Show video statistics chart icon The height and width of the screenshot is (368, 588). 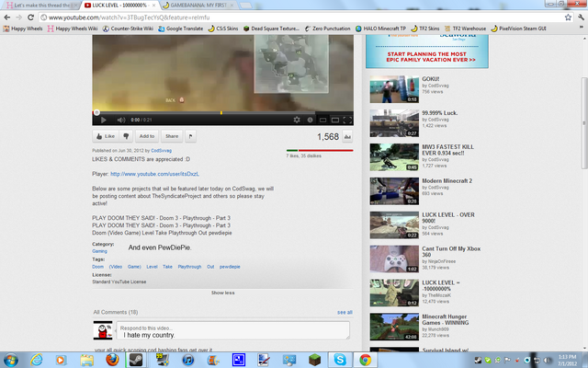(x=347, y=137)
